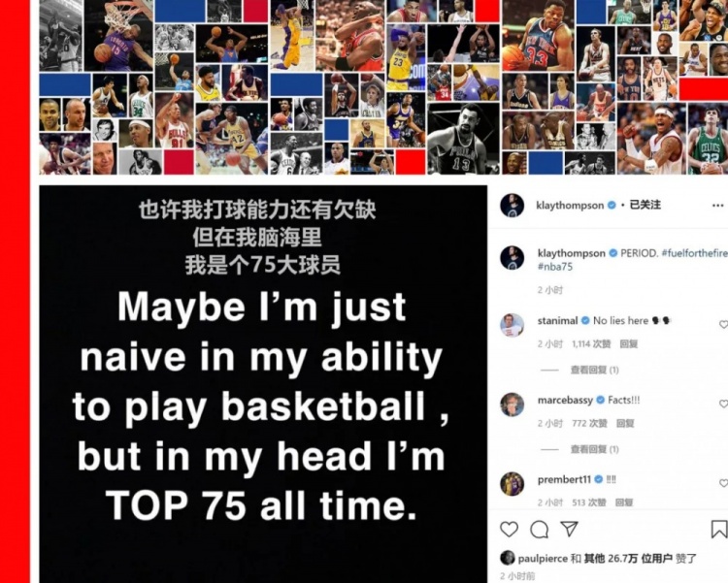The image size is (728, 583).
Task: Open stanimal's profile avatar
Action: 513,325
